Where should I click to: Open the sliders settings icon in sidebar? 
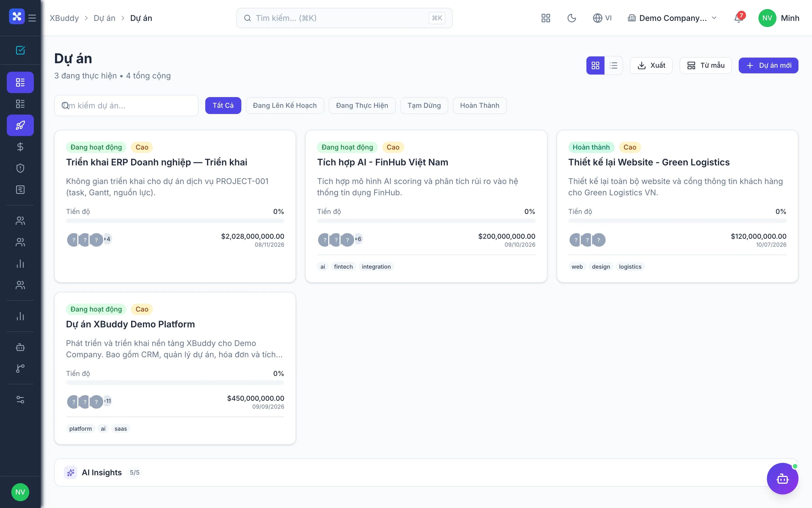(20, 399)
